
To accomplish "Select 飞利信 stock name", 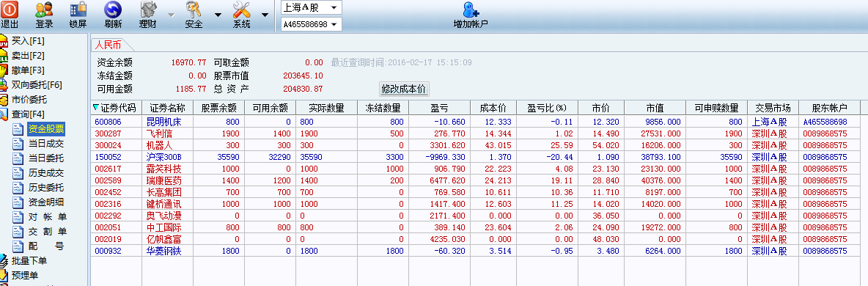I will (159, 133).
